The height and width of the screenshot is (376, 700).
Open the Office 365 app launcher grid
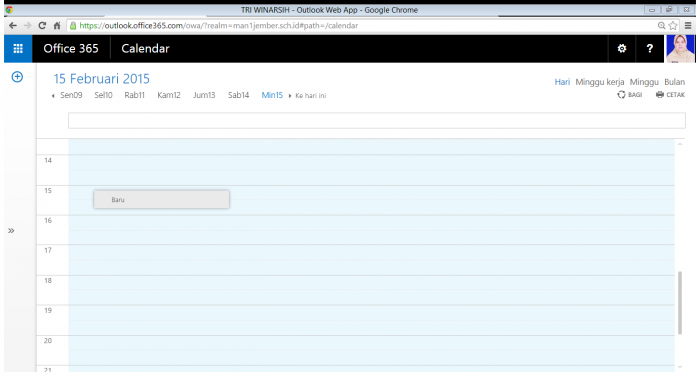point(18,49)
